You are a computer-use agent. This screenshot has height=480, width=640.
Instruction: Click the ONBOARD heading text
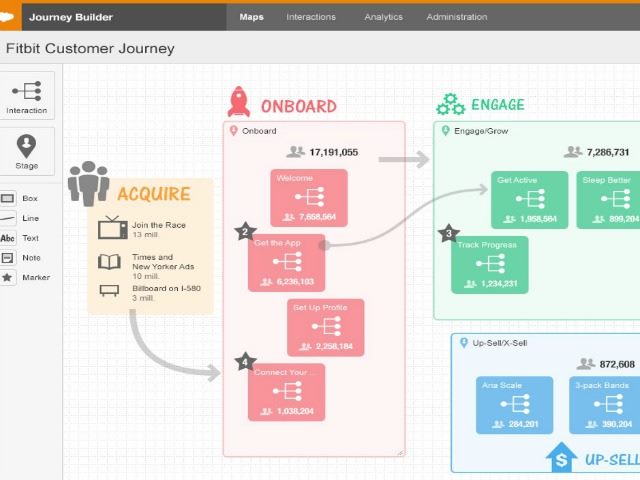(299, 106)
